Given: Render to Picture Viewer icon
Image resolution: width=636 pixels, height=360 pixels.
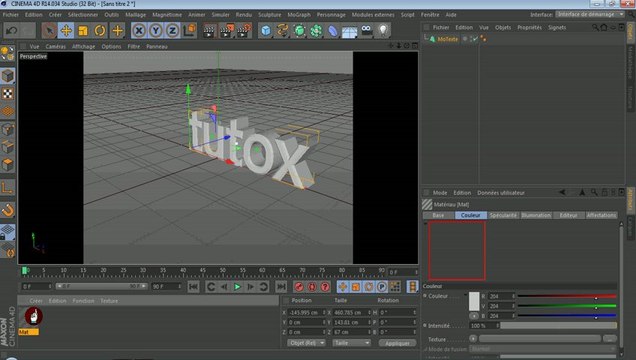Looking at the screenshot, I should point(226,31).
